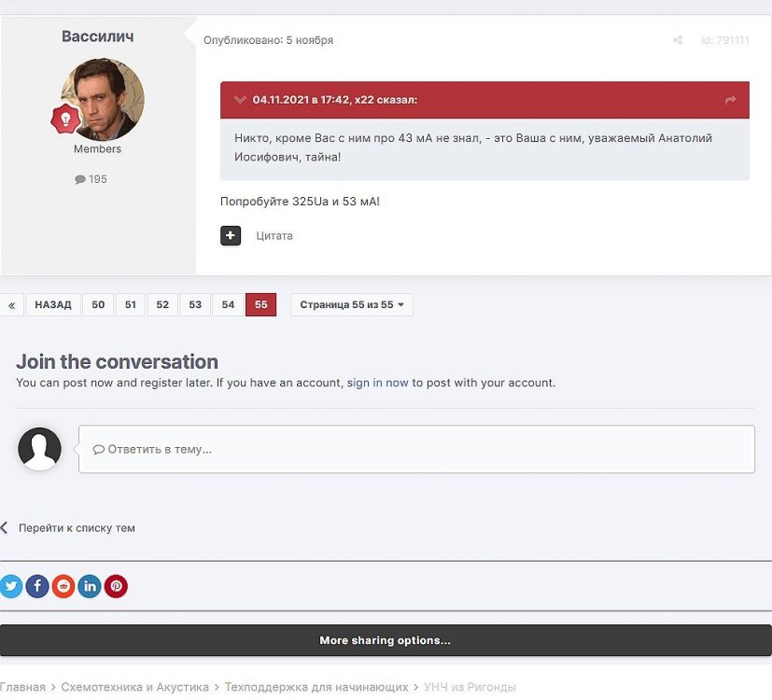The image size is (772, 700).
Task: Open Вассилич's profile avatar
Action: [103, 99]
